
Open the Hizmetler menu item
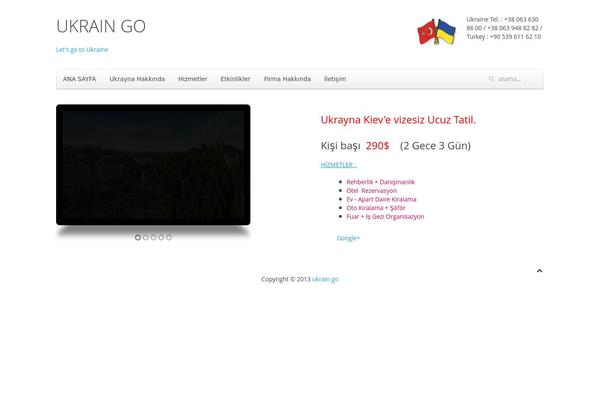point(192,79)
